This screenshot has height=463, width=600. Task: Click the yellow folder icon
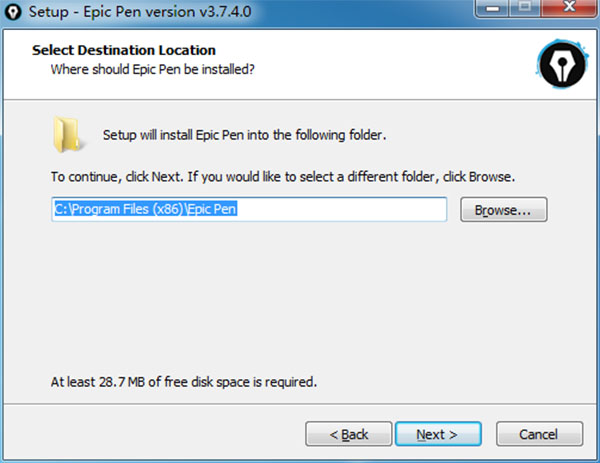[x=68, y=133]
